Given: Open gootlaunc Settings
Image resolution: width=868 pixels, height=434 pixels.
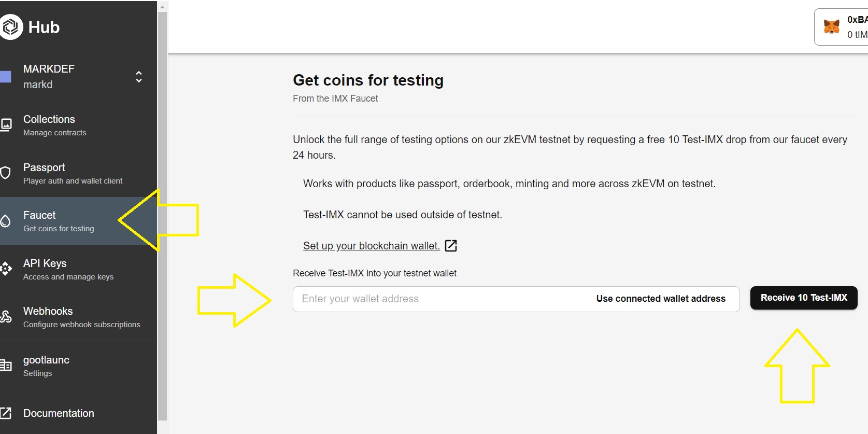Looking at the screenshot, I should click(78, 366).
